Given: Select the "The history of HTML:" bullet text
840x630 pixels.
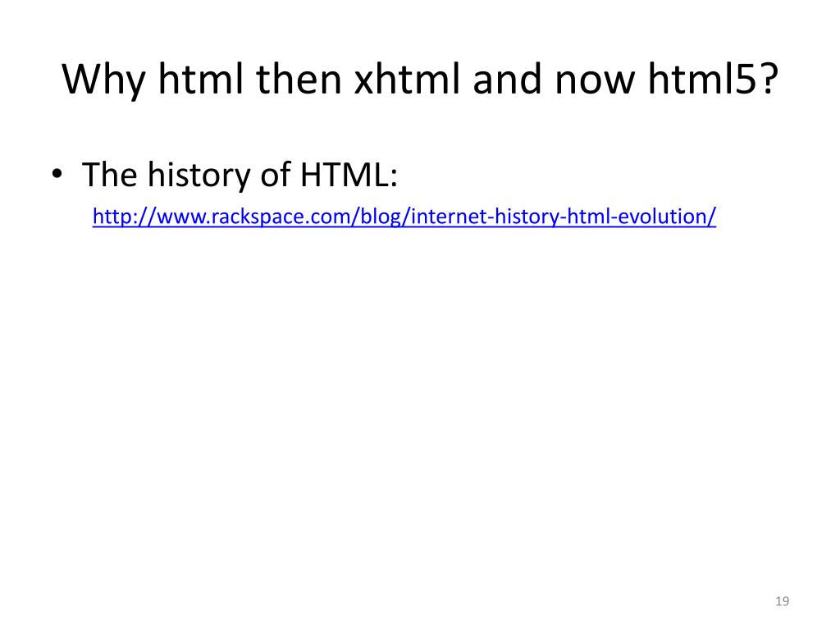Looking at the screenshot, I should (240, 174).
